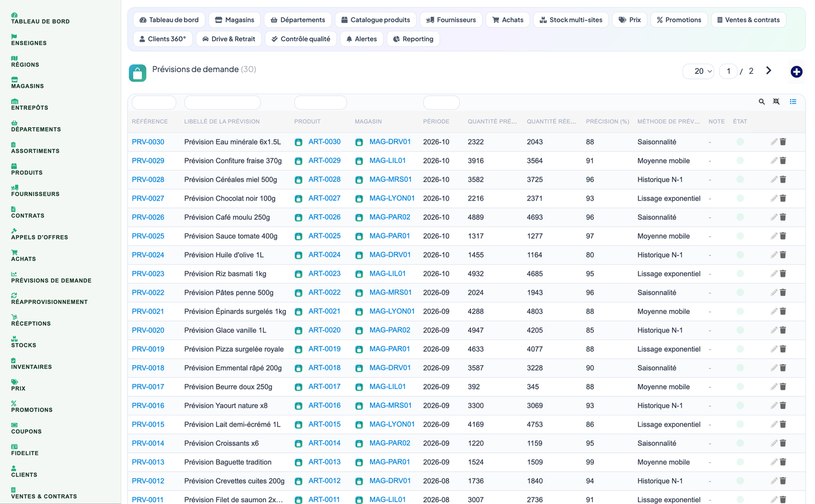815x504 pixels.
Task: Switch to the Fournisseurs tab
Action: (x=451, y=20)
